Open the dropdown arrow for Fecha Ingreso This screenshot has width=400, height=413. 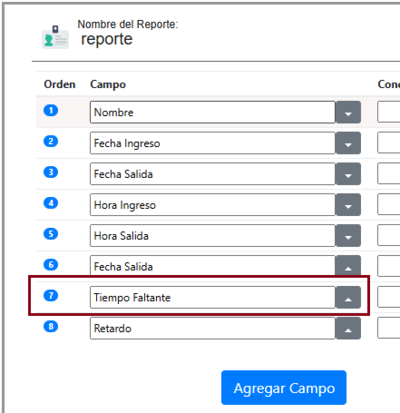coord(348,143)
